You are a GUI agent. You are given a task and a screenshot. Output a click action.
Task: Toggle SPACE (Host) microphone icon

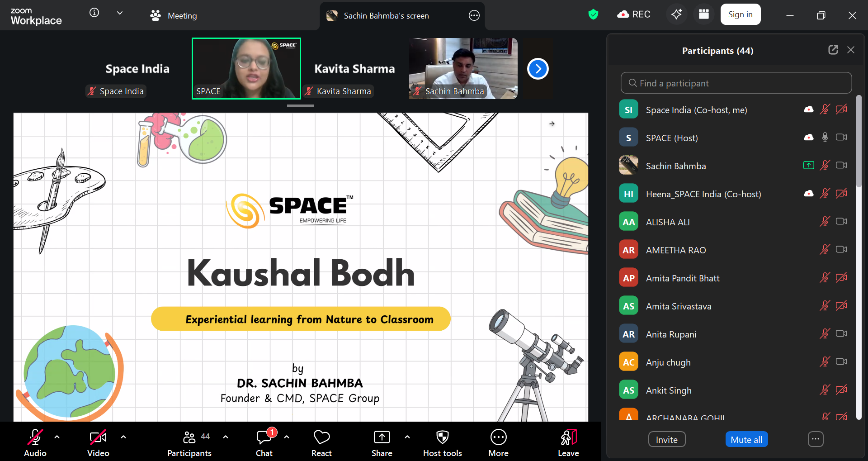(x=825, y=138)
